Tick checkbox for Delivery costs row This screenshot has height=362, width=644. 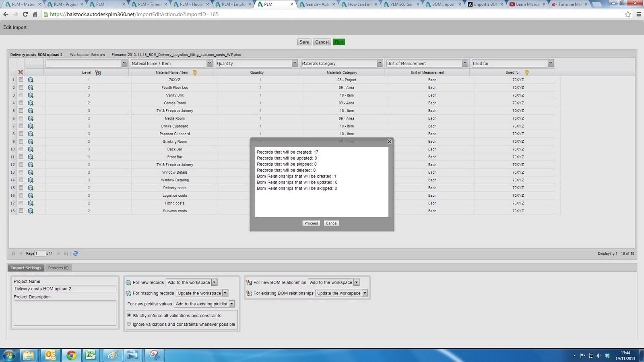click(x=21, y=188)
